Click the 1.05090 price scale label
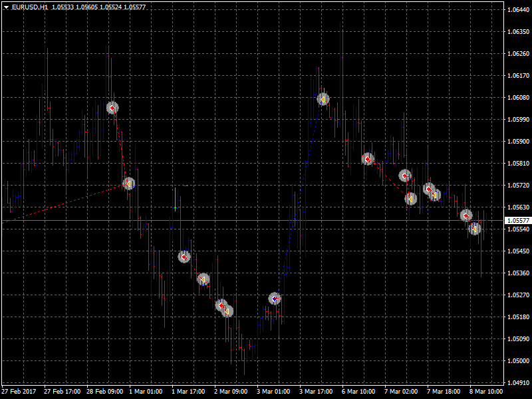The image size is (532, 399). 518,338
